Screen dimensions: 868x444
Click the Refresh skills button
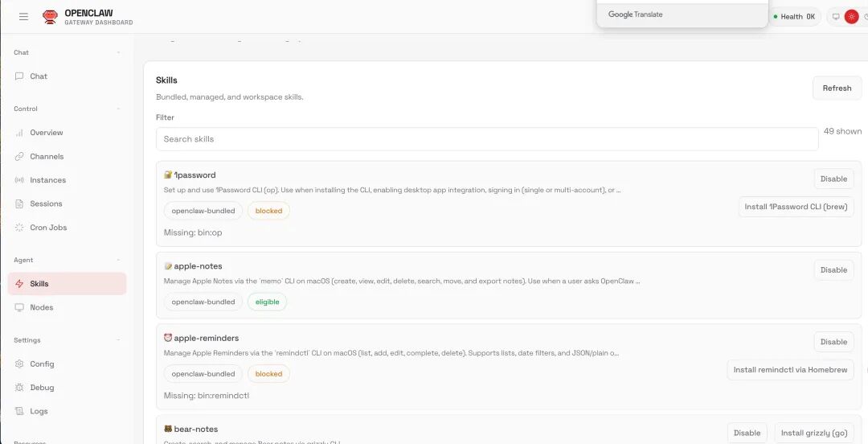[837, 88]
